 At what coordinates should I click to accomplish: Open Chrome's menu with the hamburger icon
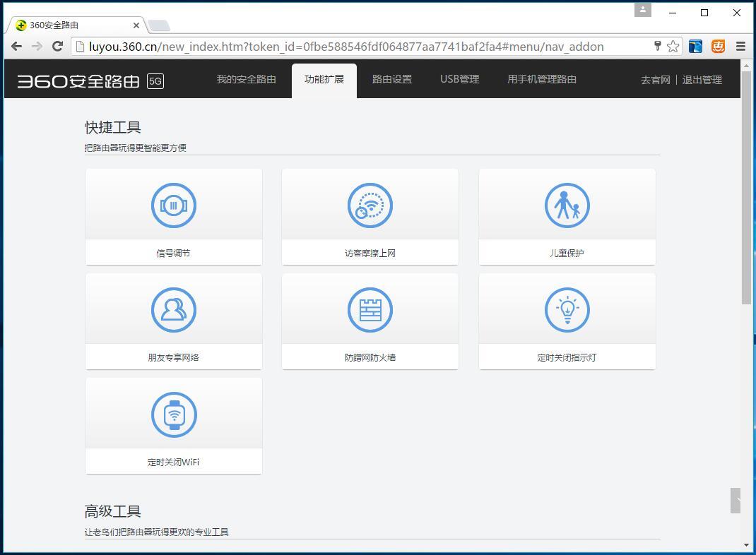740,47
